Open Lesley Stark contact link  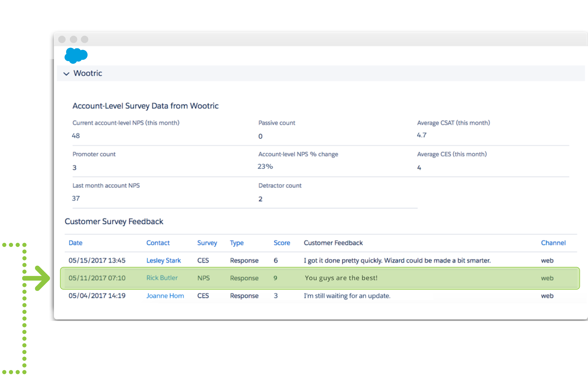pyautogui.click(x=163, y=261)
